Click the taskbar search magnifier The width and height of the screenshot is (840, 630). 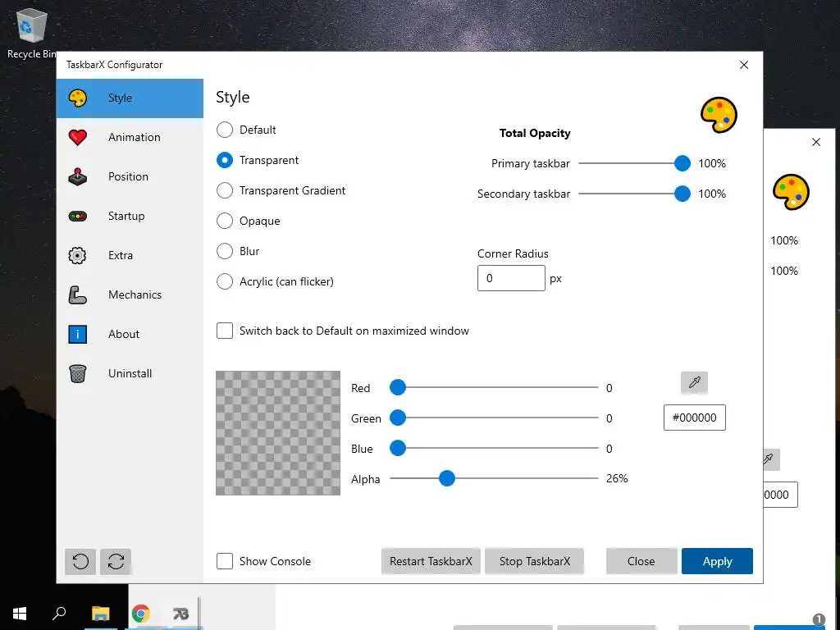coord(59,614)
